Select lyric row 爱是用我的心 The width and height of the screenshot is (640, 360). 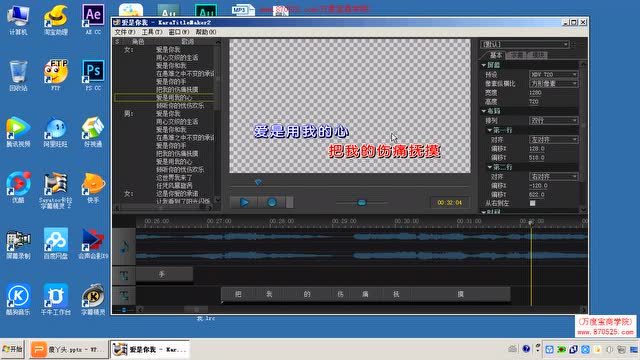pos(164,98)
